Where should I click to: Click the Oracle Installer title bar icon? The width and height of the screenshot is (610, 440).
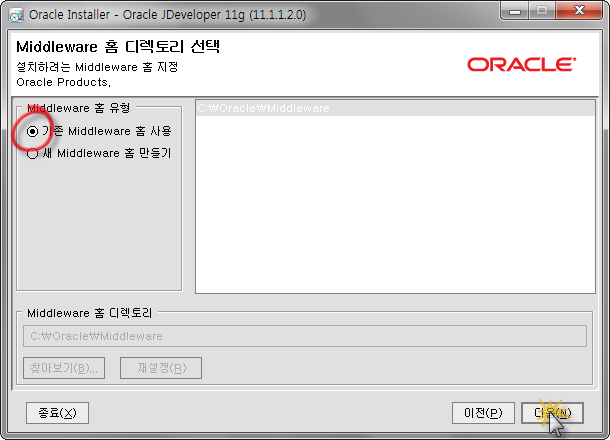[x=16, y=15]
